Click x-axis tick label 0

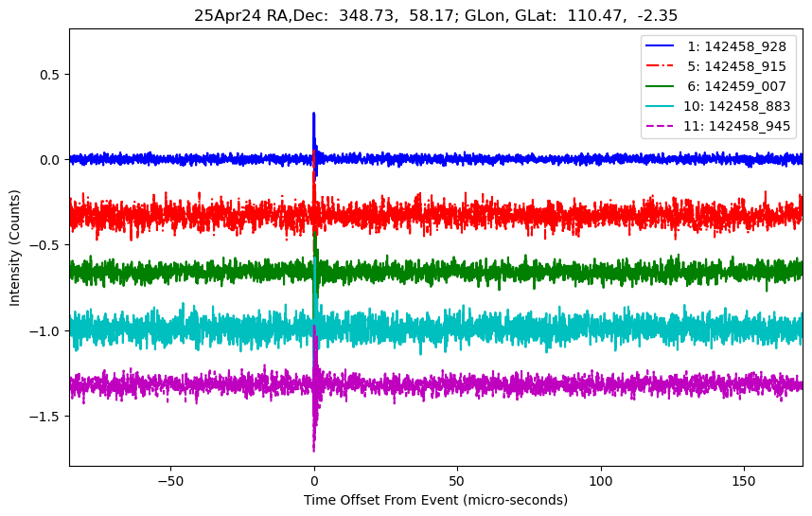[314, 481]
